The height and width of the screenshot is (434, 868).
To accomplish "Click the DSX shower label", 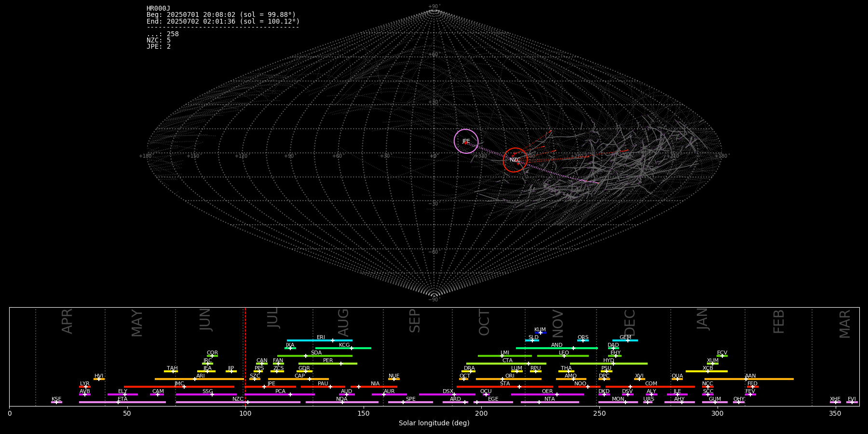I will coord(448,392).
